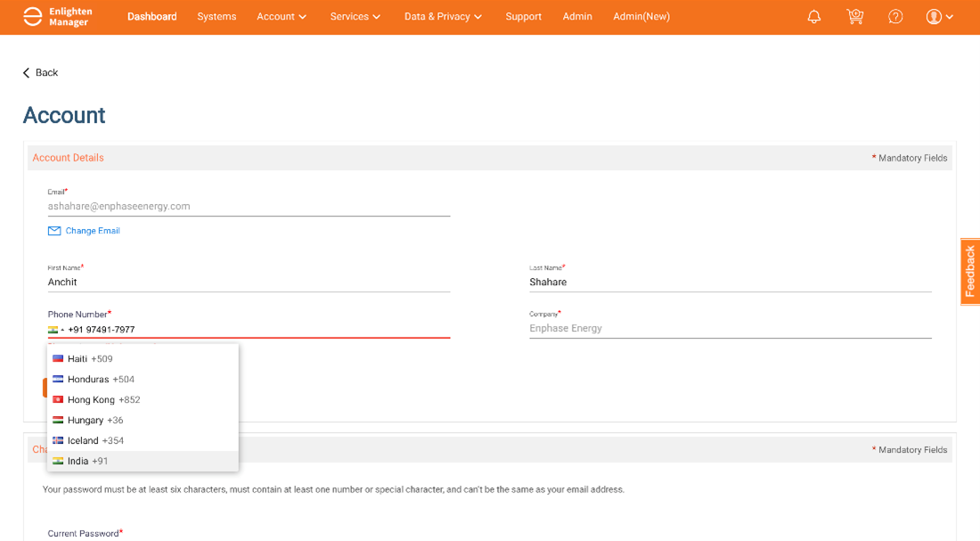Click the Account page heading
This screenshot has height=541, width=980.
tap(64, 115)
